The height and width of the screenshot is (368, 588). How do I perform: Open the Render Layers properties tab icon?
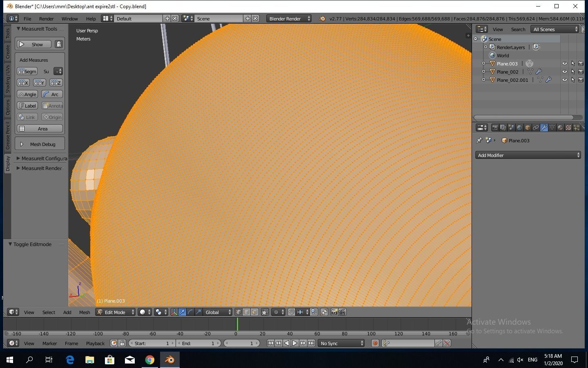pos(503,128)
